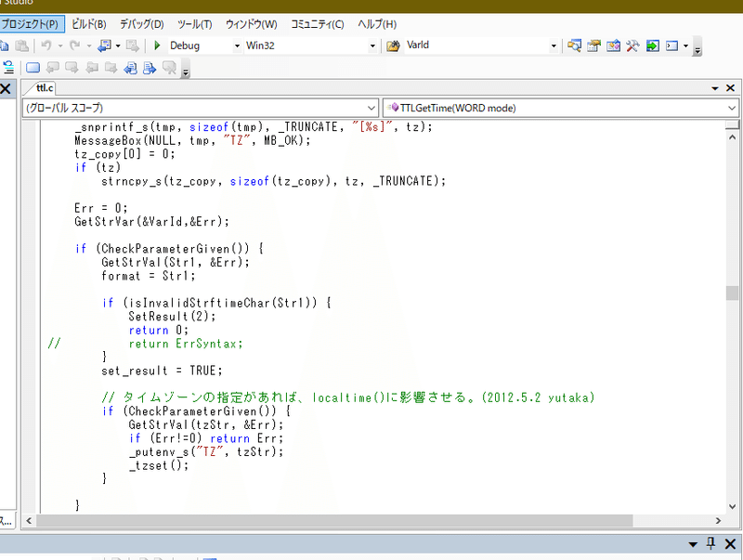Click Find in Files folder icon
Screen dimensions: 743x560
pos(393,46)
